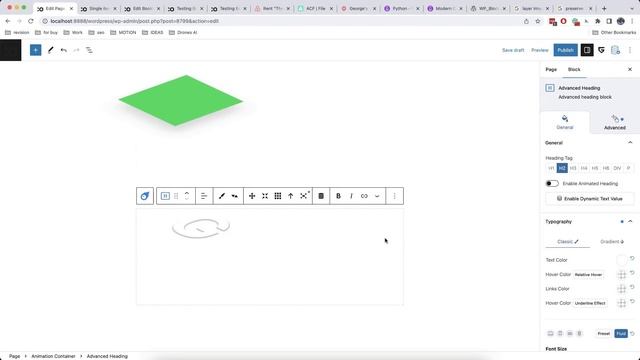
Task: Select the Gradient typography tab
Action: (612, 242)
